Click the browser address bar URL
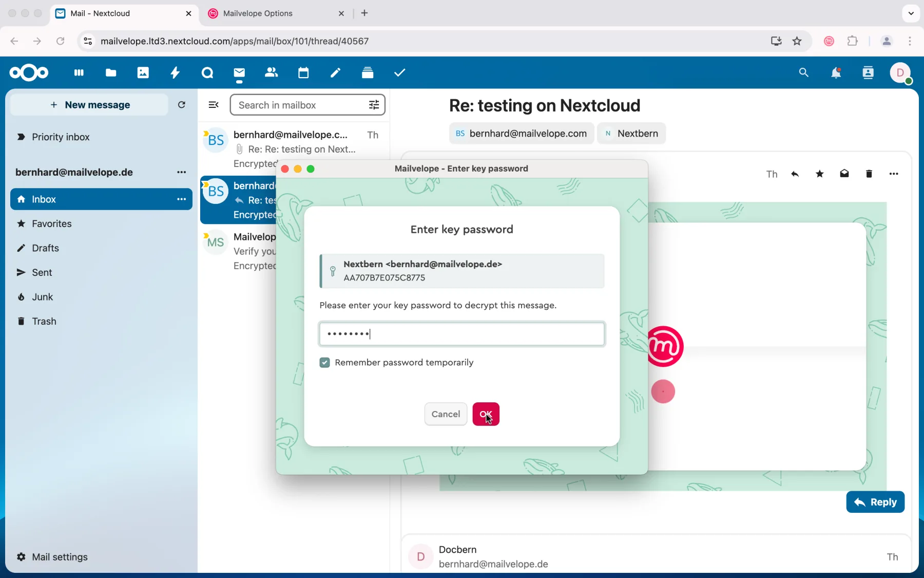The image size is (924, 578). [x=235, y=41]
